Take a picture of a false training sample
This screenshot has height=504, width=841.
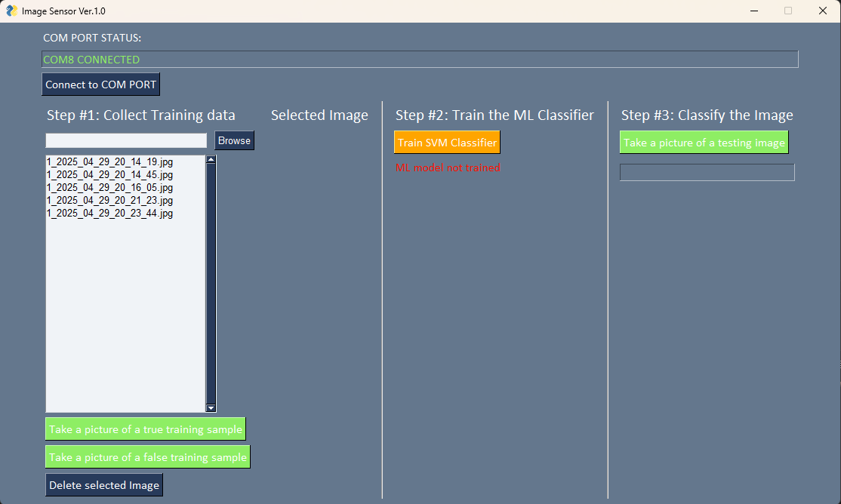point(148,457)
